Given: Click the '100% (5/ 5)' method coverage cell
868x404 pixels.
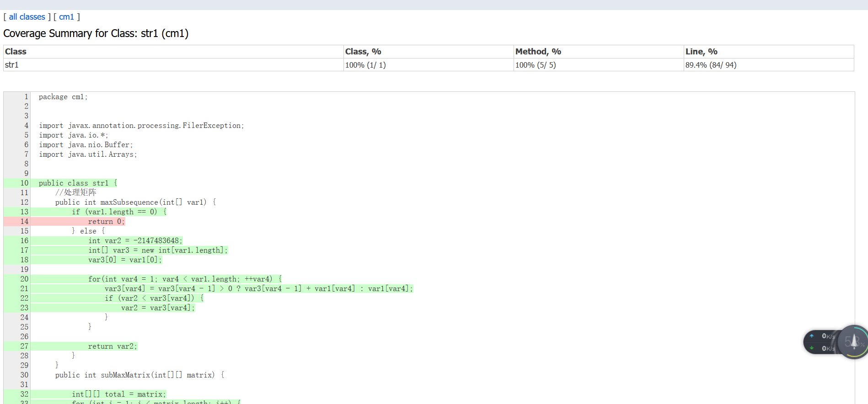Looking at the screenshot, I should click(599, 65).
